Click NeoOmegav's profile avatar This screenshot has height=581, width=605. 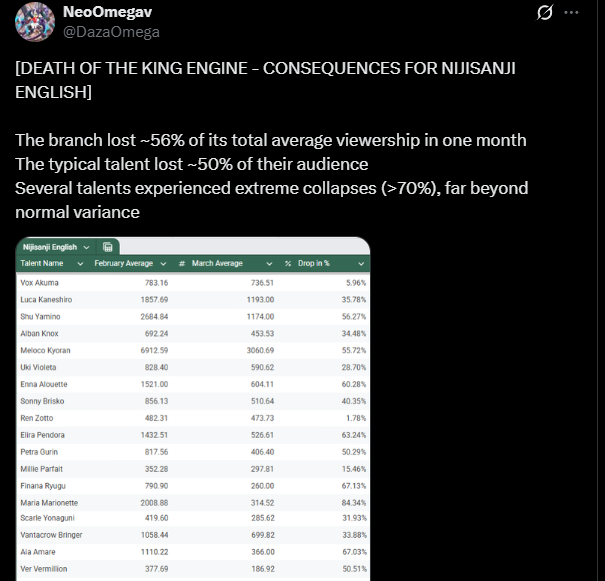pos(35,22)
